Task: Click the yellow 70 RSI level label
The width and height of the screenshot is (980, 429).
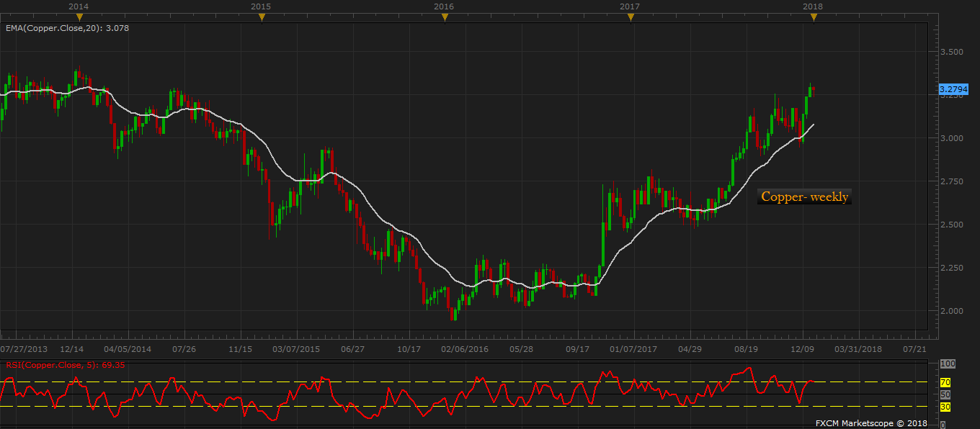Action: click(945, 382)
